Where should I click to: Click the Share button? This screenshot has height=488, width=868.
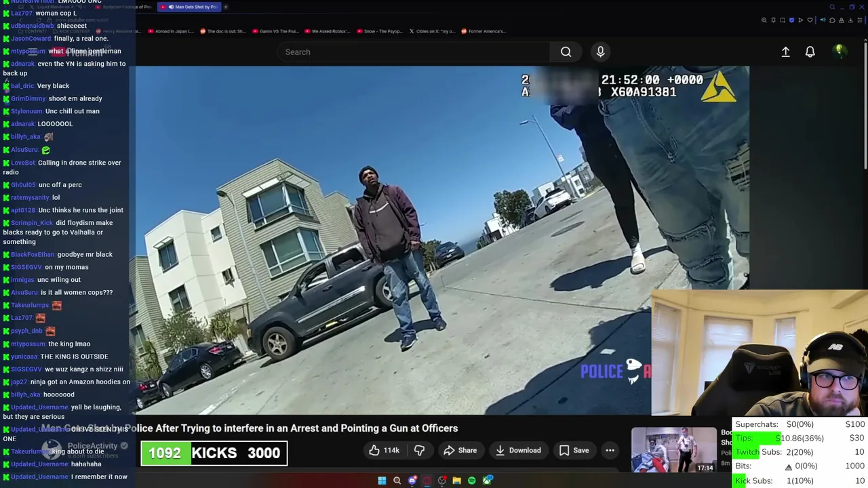[x=460, y=450]
